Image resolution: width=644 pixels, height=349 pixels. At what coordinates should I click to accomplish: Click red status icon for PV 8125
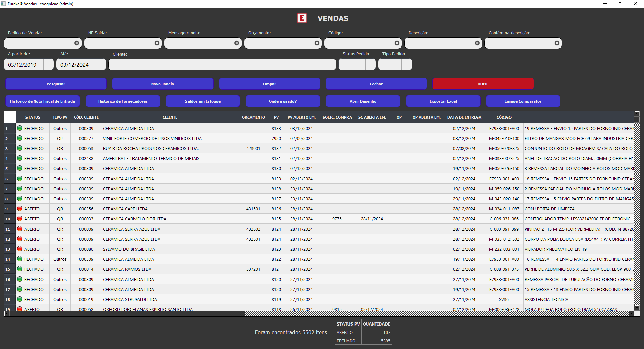pos(20,218)
